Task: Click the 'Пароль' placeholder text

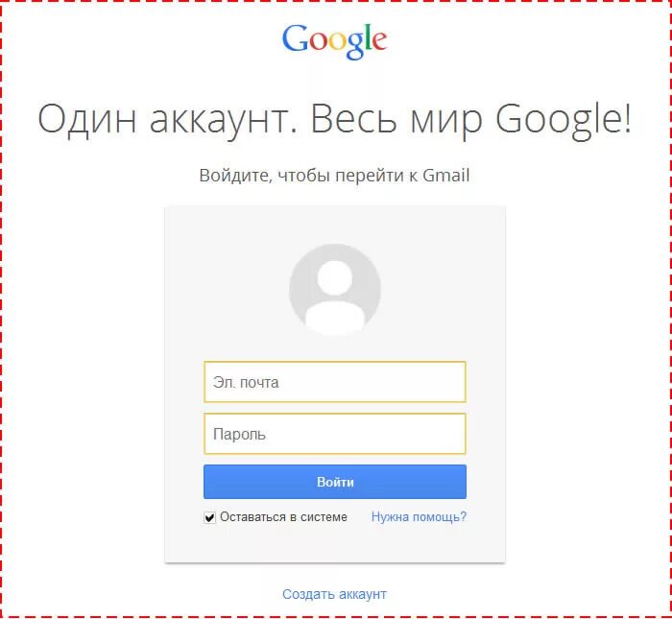Action: [240, 435]
